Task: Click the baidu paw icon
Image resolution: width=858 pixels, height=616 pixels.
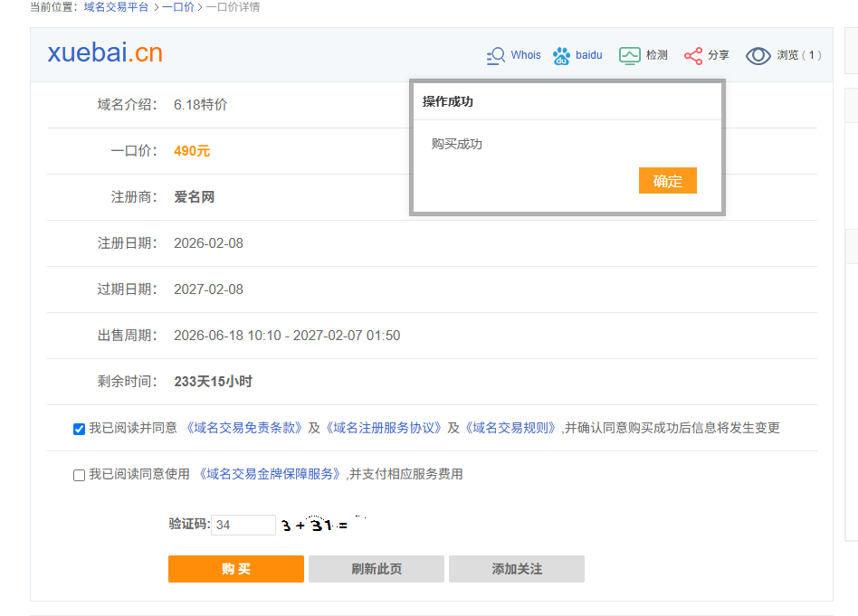Action: click(561, 56)
